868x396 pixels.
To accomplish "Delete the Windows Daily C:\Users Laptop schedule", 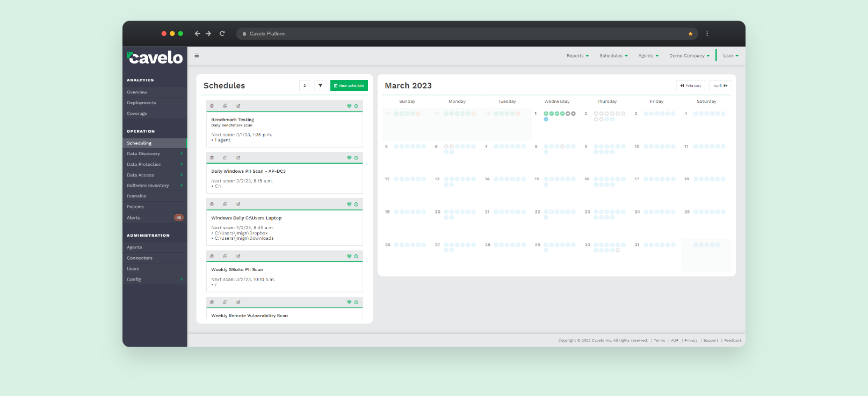I will (212, 204).
